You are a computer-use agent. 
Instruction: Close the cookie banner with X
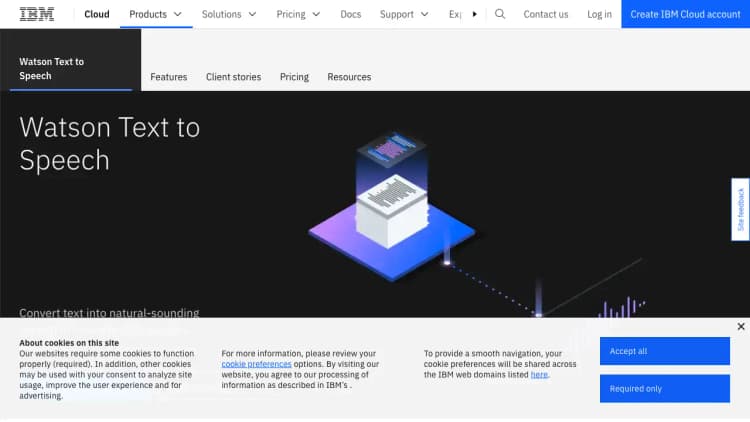point(740,326)
